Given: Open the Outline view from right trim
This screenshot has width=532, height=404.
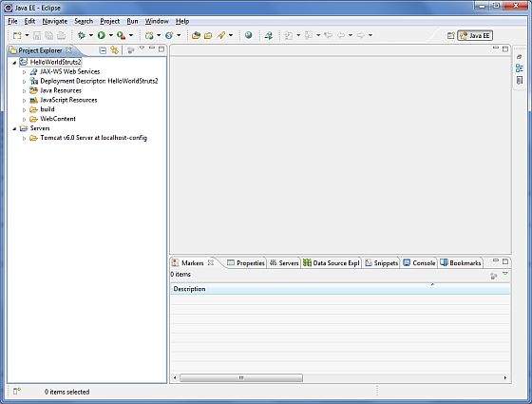Looking at the screenshot, I should (x=519, y=68).
